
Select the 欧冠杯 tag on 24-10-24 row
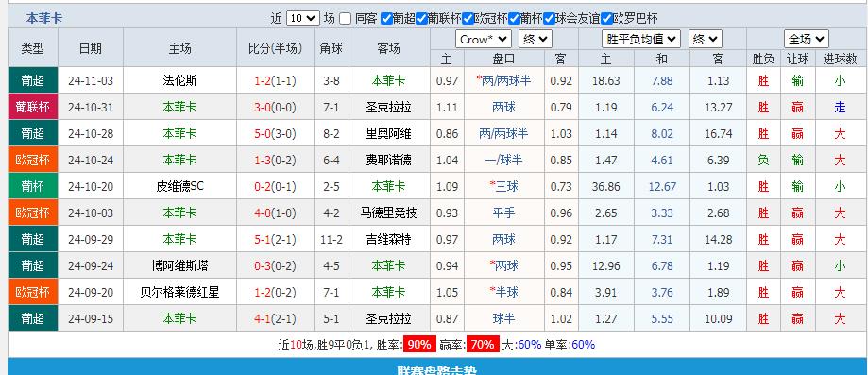(33, 161)
